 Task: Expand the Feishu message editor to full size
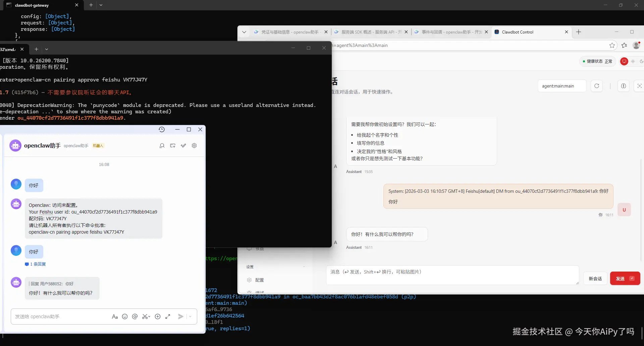[x=168, y=316]
